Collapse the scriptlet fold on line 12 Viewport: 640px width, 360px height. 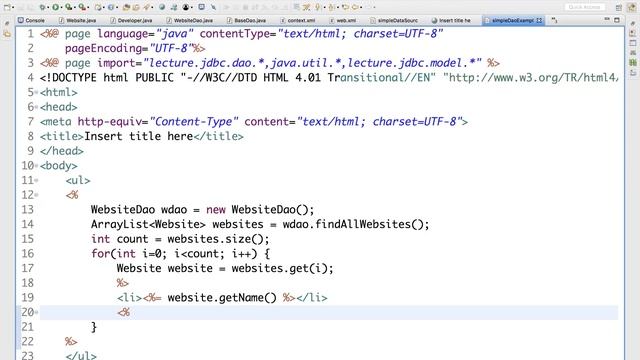point(36,195)
